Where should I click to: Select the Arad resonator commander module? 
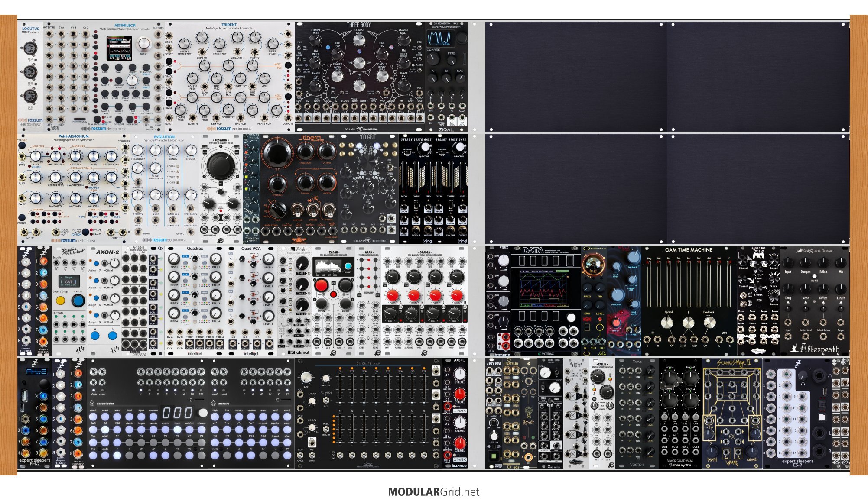pyautogui.click(x=368, y=301)
